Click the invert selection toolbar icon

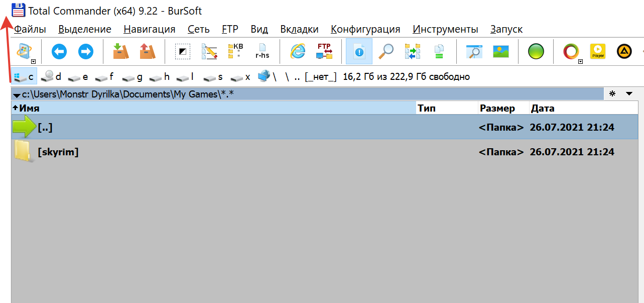tap(182, 51)
